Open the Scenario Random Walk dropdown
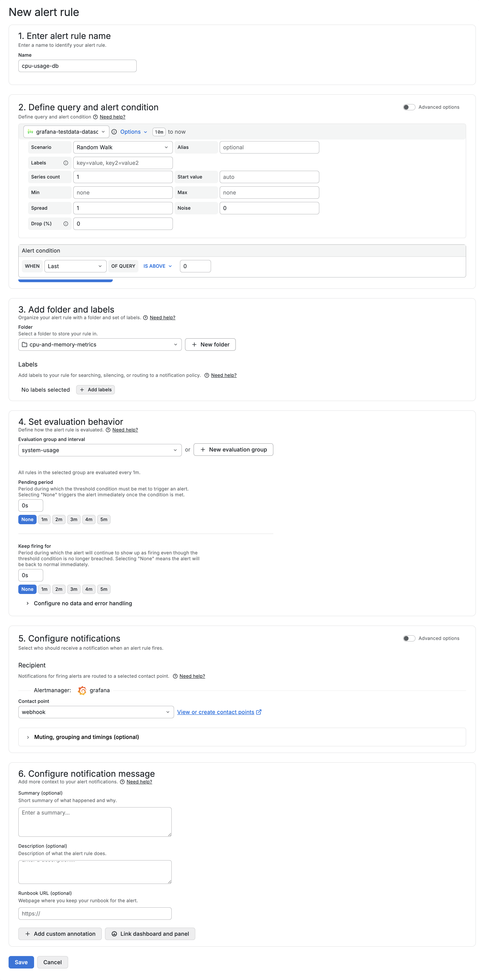The image size is (479, 980). click(122, 148)
